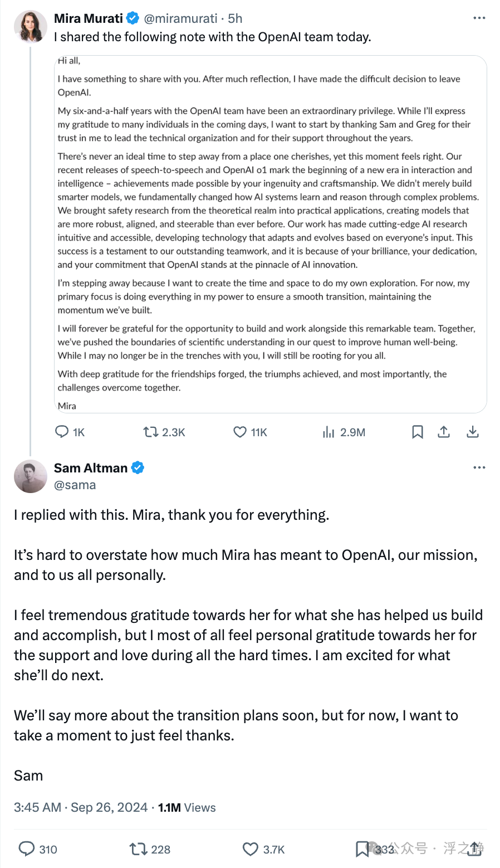500x868 pixels.
Task: Open Sam Altman's profile avatar
Action: 31,476
